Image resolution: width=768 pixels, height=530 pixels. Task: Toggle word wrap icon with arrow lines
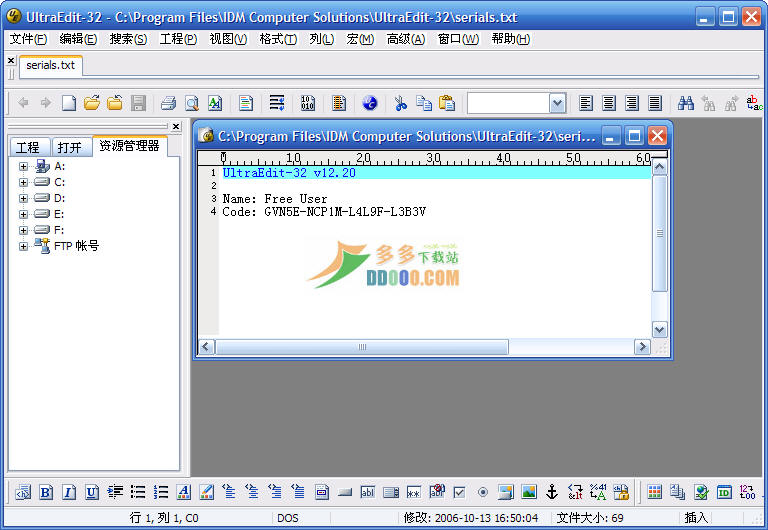coord(277,103)
